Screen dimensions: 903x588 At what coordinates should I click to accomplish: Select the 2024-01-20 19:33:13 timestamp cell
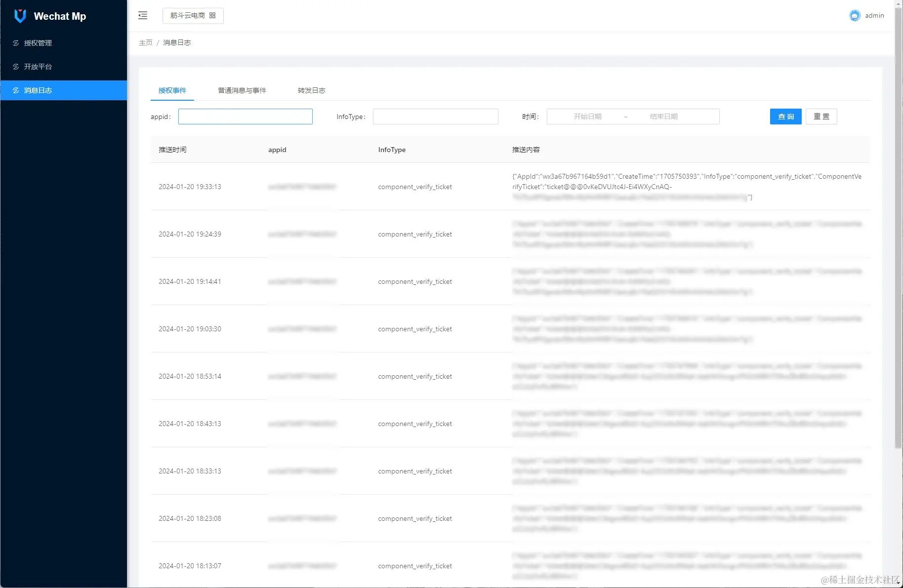190,187
